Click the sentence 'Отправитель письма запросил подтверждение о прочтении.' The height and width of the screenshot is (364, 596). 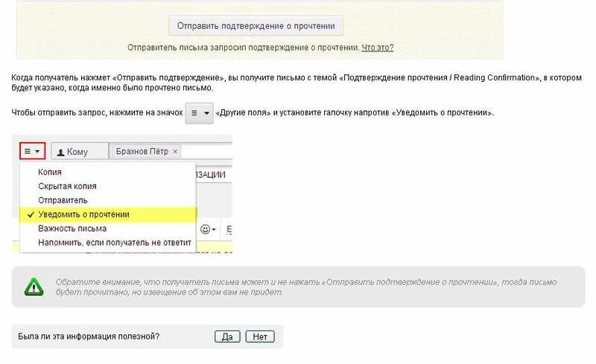(244, 48)
